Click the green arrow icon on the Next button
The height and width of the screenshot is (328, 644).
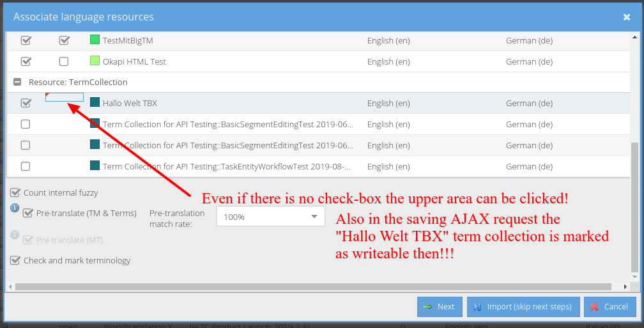(427, 307)
